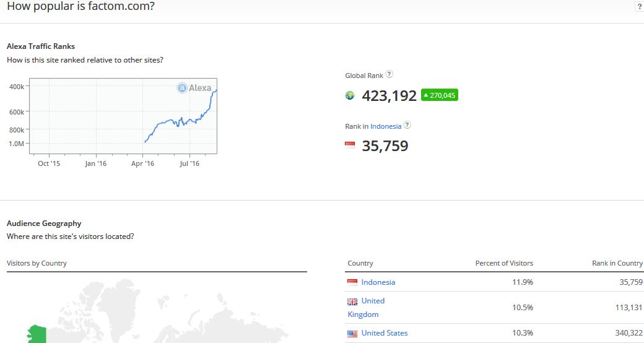This screenshot has height=343, width=644.
Task: Click the 600k chart axis label
Action: (17, 112)
